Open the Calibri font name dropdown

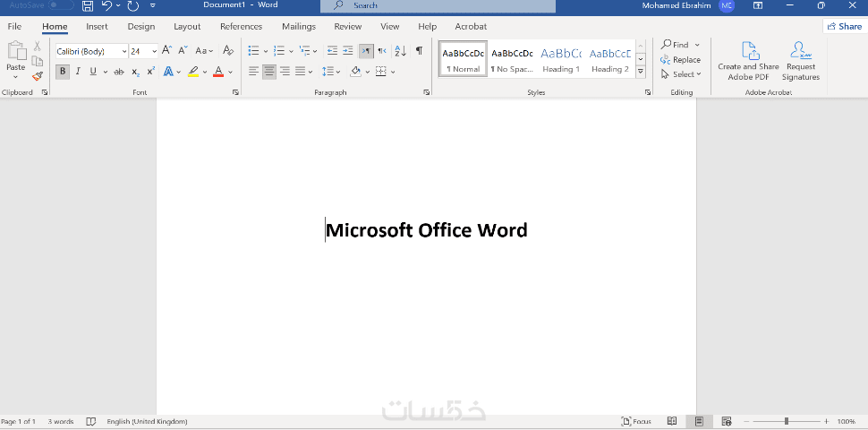tap(92, 52)
